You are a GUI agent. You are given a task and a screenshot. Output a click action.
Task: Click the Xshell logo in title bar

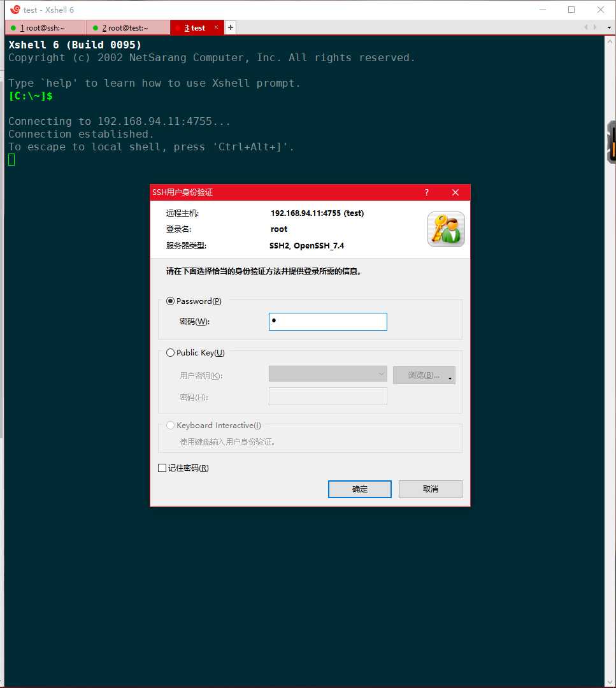[15, 9]
